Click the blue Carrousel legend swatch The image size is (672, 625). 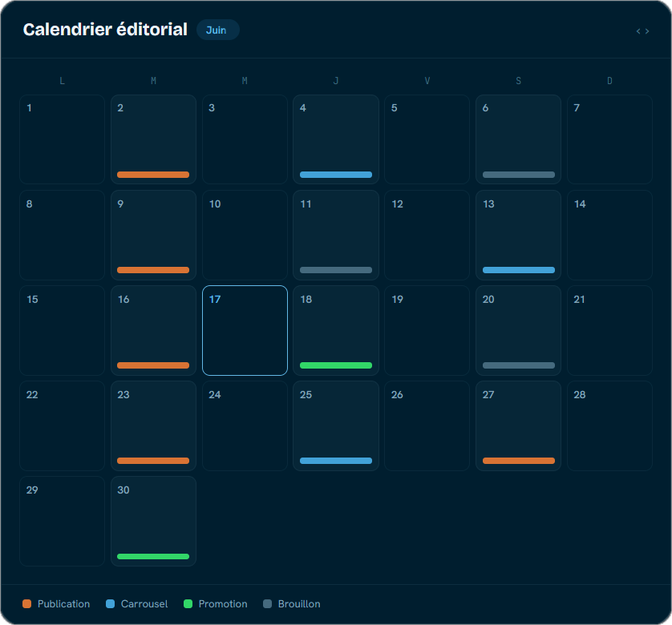[x=110, y=604]
